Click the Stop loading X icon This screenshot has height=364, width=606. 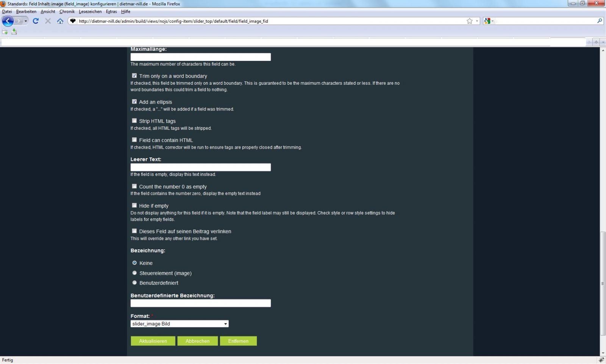[48, 21]
